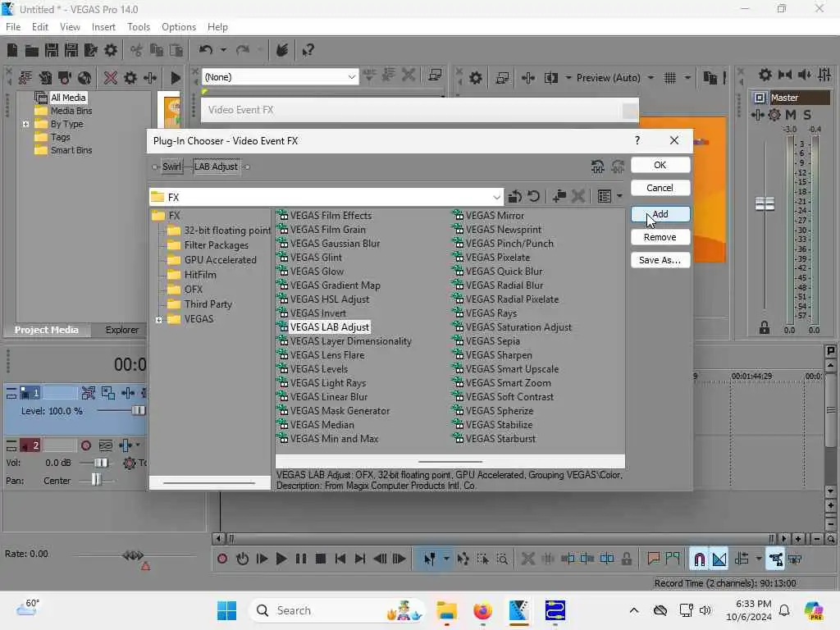
Task: Click the Up One Level icon in Plug-In Chooser
Action: [515, 197]
